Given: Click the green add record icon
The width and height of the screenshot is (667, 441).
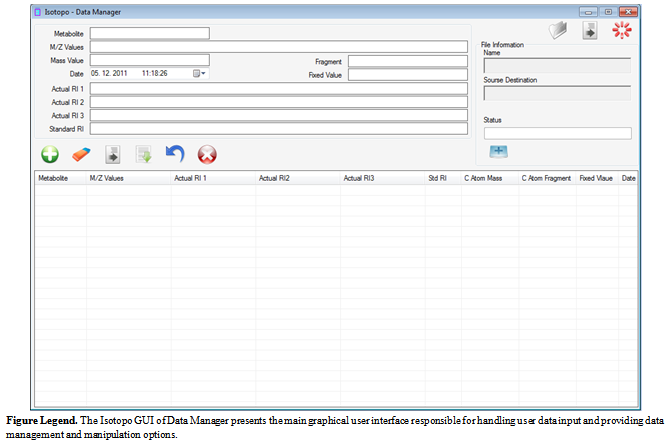Looking at the screenshot, I should [x=49, y=154].
